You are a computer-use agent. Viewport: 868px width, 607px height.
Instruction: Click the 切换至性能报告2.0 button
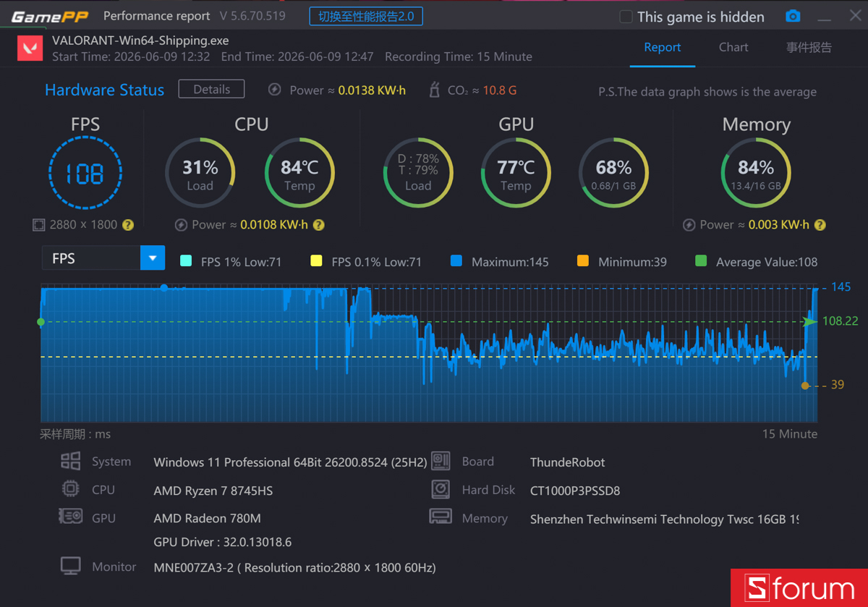[x=366, y=16]
